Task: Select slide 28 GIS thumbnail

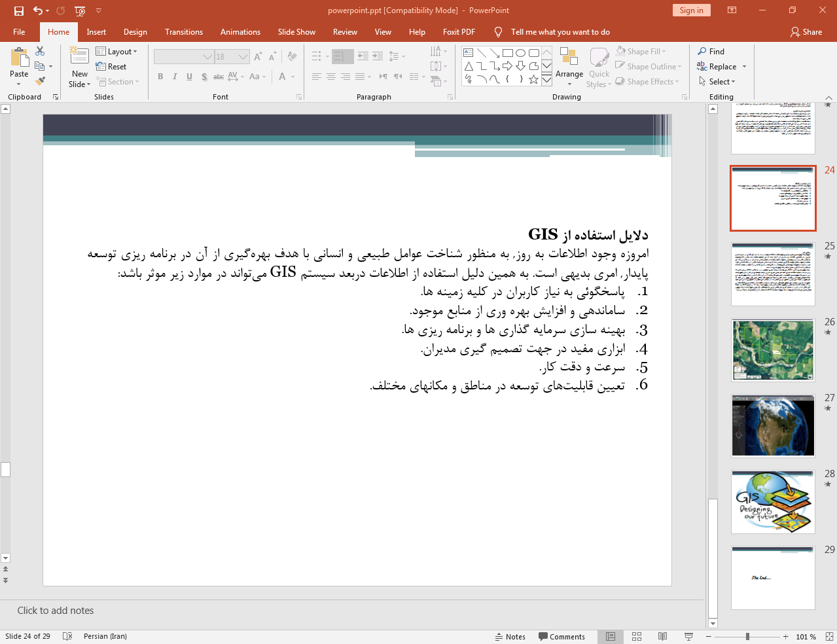Action: 773,502
